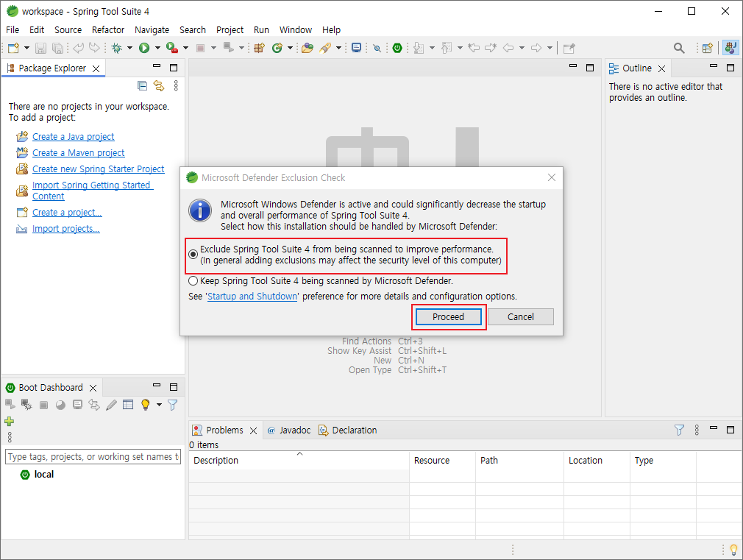Open Package Explorer view menu dots
This screenshot has width=743, height=560.
(176, 85)
